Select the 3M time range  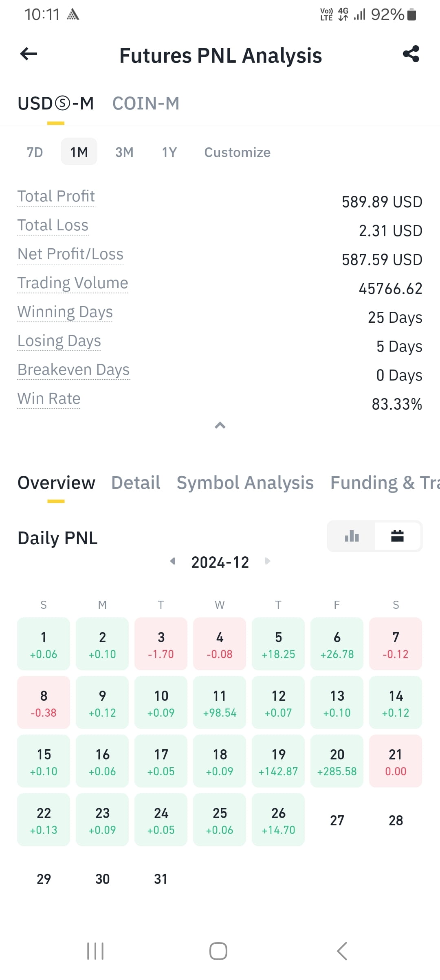point(124,152)
